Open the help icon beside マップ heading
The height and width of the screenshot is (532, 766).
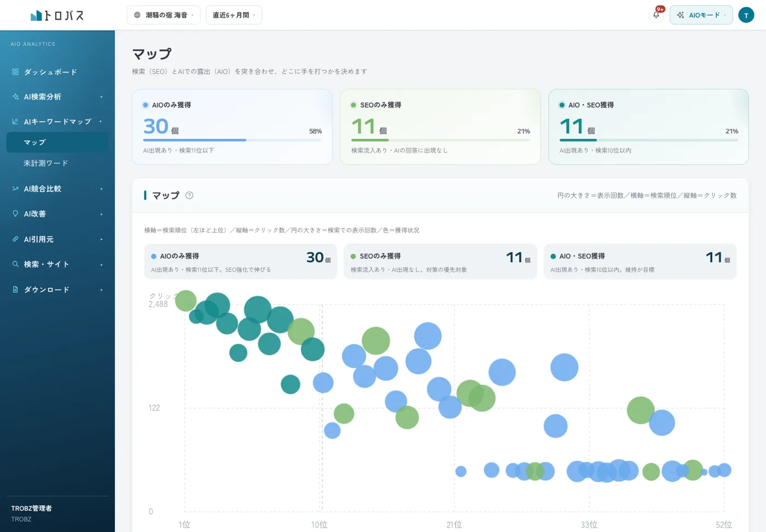coord(189,195)
